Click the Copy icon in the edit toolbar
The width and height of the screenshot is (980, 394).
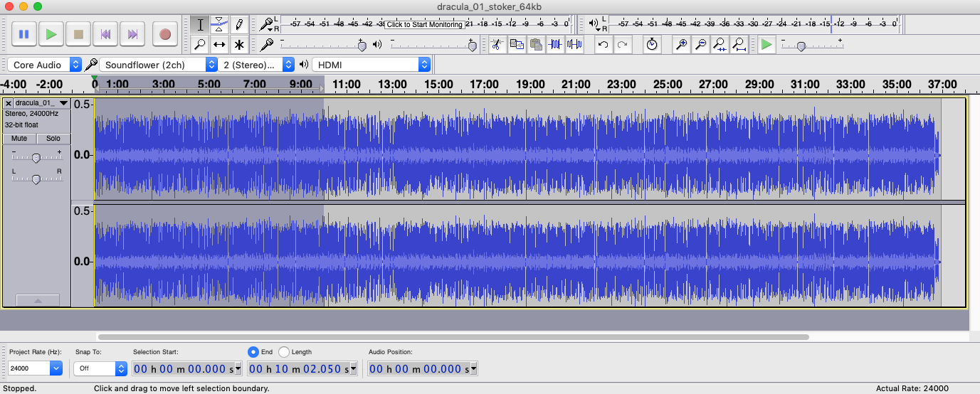tap(517, 44)
